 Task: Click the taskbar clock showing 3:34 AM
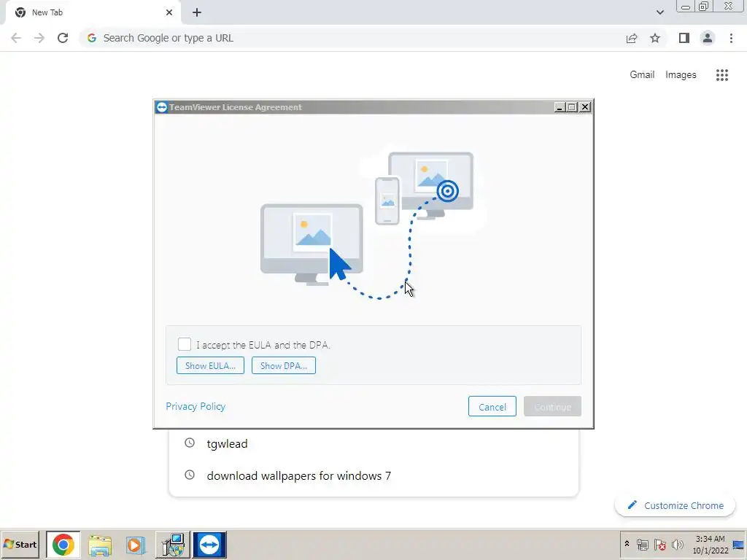click(x=711, y=545)
